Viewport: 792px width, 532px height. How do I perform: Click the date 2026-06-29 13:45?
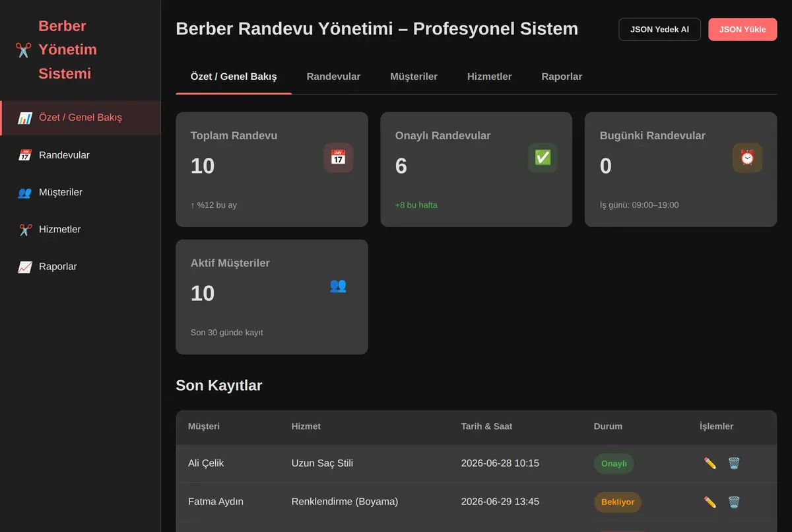point(500,502)
